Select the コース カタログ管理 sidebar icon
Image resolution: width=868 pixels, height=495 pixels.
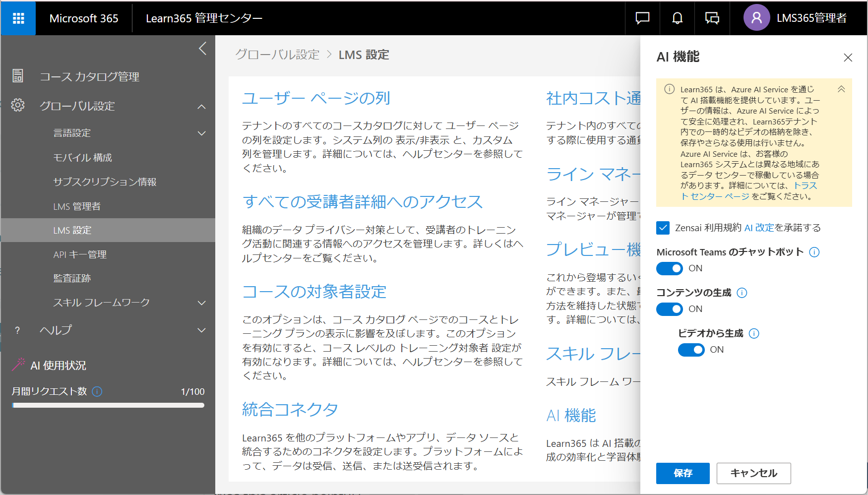tap(18, 76)
